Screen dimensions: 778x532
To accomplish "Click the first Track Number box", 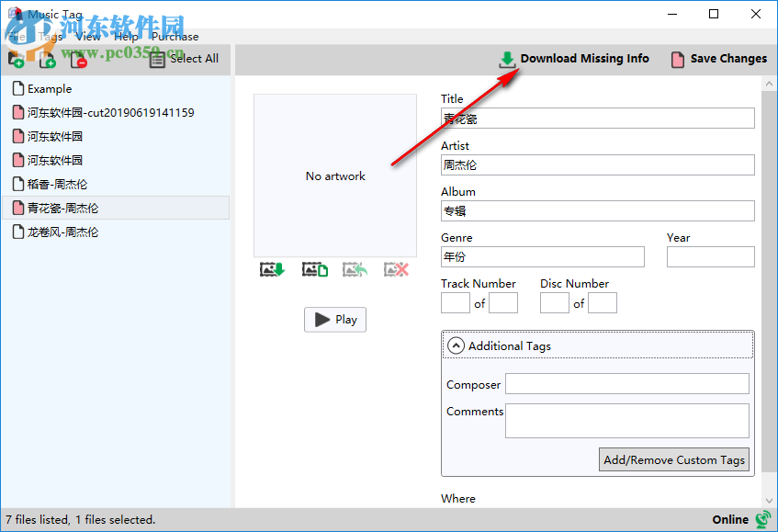I will [x=455, y=302].
